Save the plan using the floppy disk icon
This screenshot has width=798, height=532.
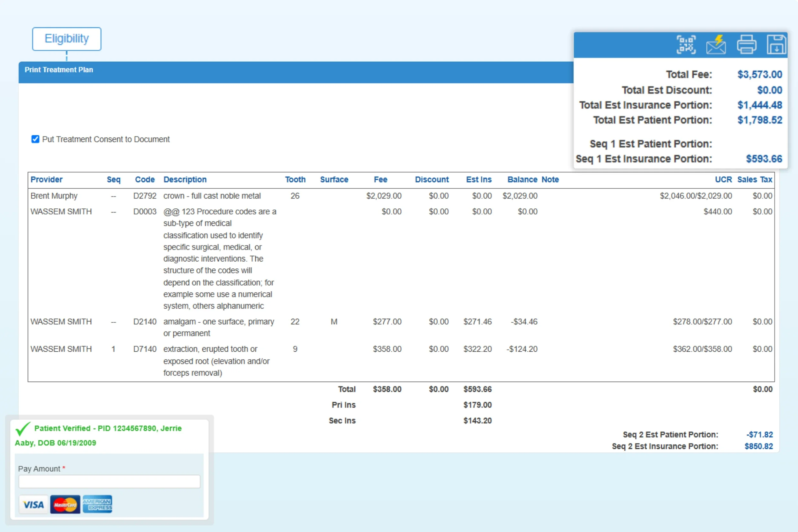[776, 44]
